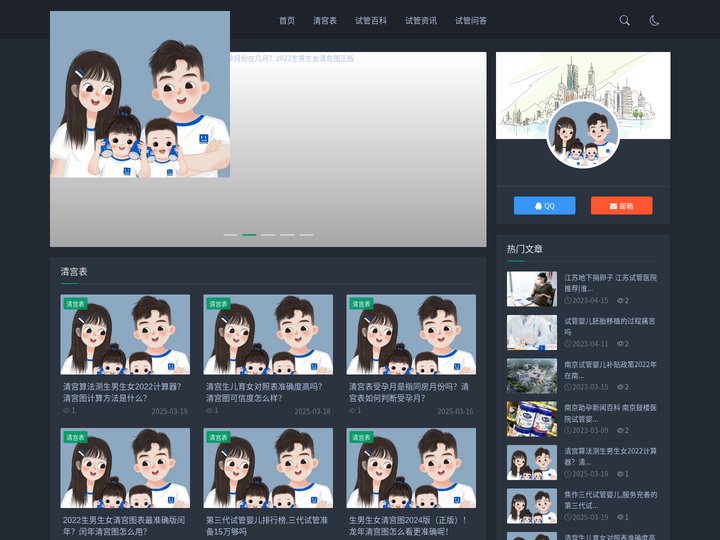Open hot article 江苏地下捐卵子
Image resolution: width=720 pixels, height=540 pixels.
click(610, 283)
